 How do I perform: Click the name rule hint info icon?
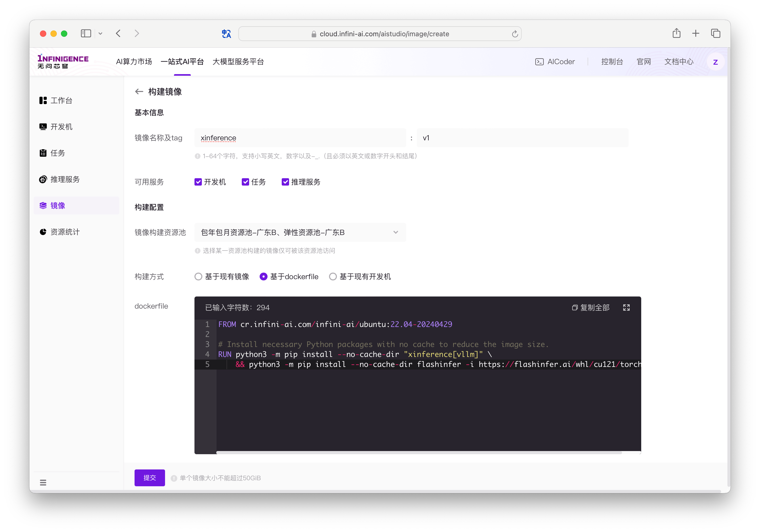(198, 156)
